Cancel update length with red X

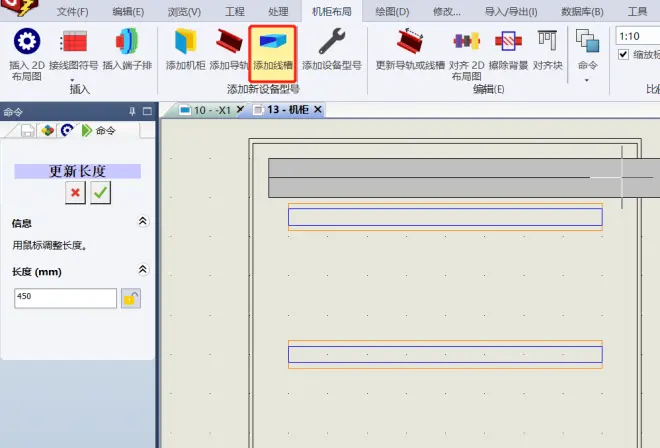click(75, 193)
